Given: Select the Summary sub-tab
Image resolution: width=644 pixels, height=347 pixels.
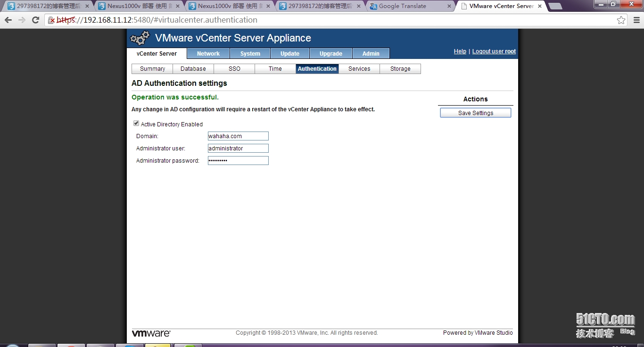Looking at the screenshot, I should click(x=152, y=69).
